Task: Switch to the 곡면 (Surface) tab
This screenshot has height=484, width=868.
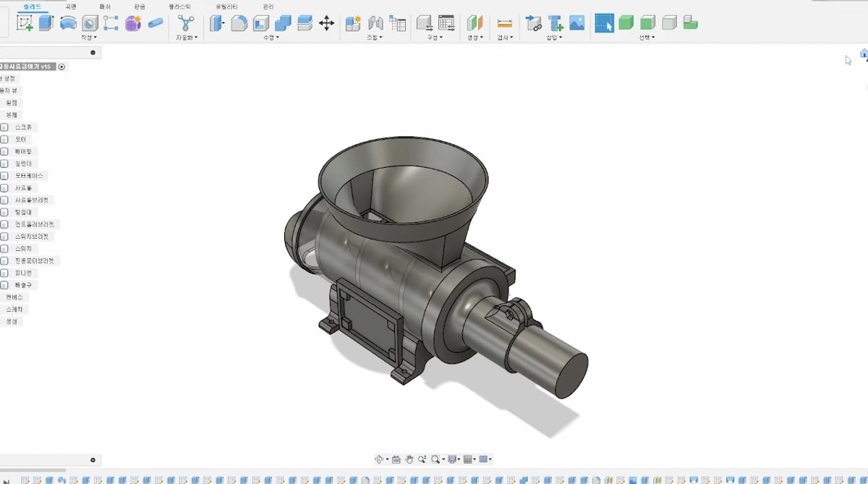Action: pos(71,7)
